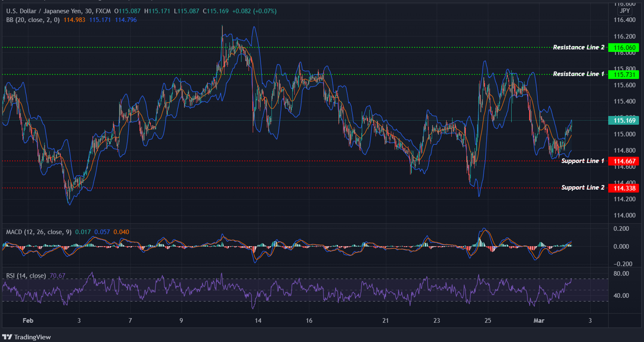Click the Support Line 1 text on the chart
Image resolution: width=644 pixels, height=342 pixels.
[x=583, y=160]
